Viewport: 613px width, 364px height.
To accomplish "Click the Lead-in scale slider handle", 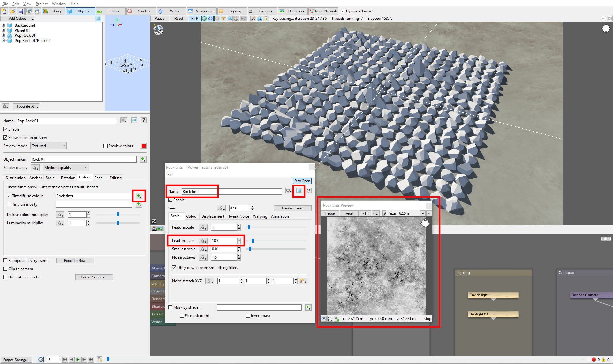I will tap(253, 241).
